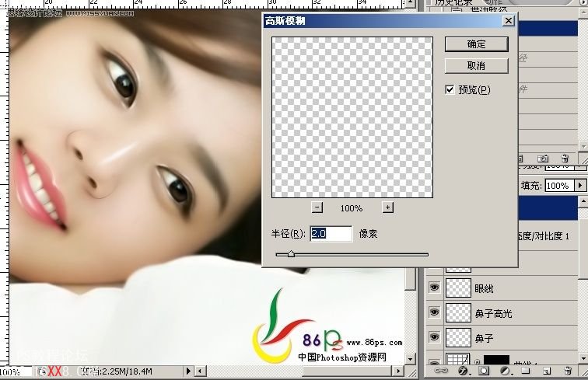Click the new group folder icon
Screen dimensions: 588x380
pos(527,371)
